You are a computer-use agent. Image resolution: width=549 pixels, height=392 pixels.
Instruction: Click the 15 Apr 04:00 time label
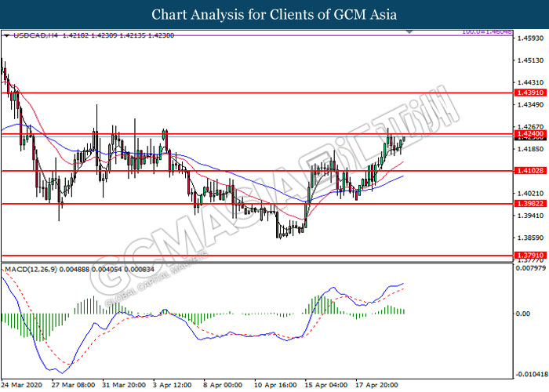(x=326, y=385)
